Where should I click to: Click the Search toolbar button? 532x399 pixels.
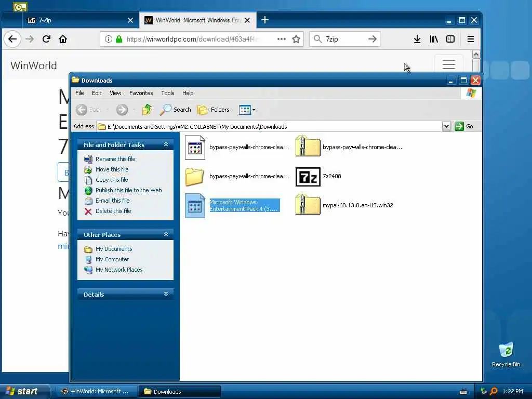[x=176, y=110]
